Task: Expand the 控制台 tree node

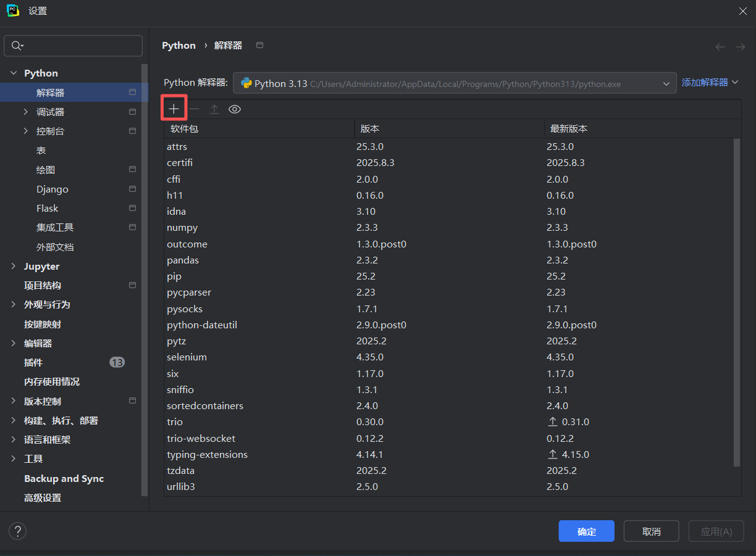Action: (25, 131)
